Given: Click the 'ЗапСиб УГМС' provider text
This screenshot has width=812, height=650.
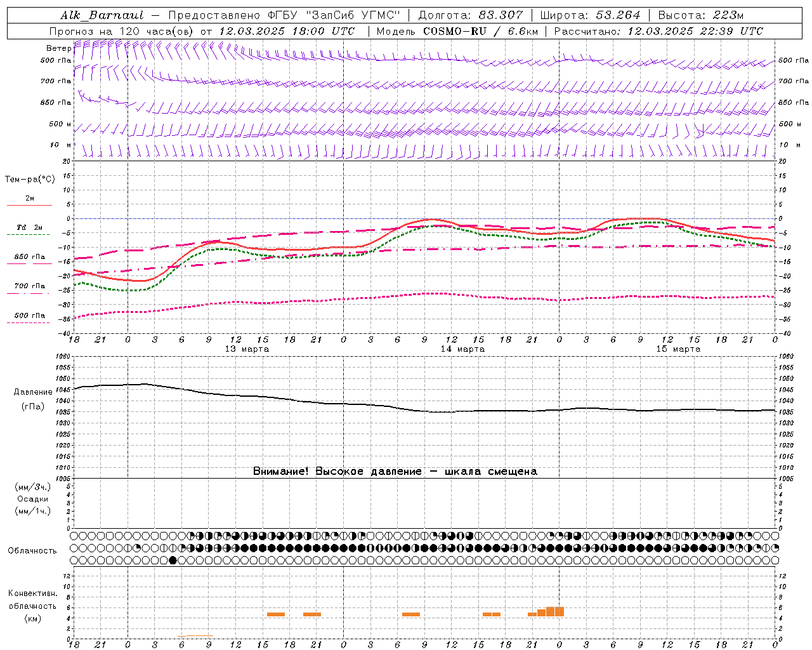Looking at the screenshot, I should tap(353, 15).
